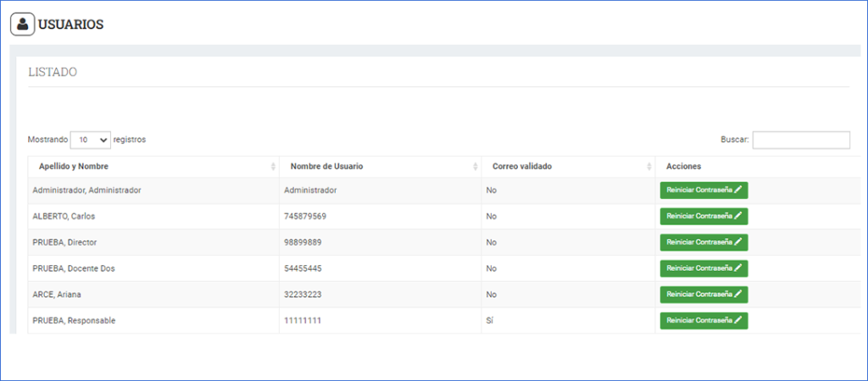Select the Correo validado column header

tap(522, 167)
